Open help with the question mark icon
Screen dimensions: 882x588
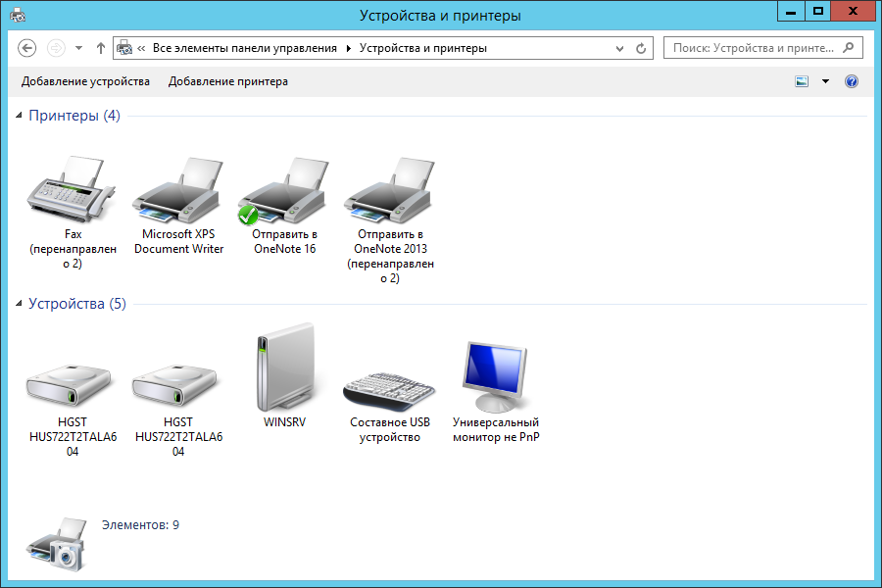[852, 81]
